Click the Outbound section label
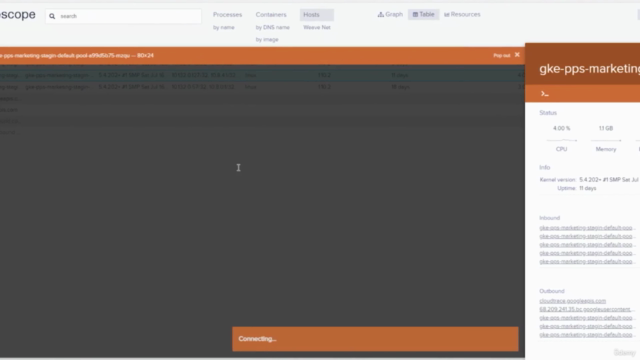This screenshot has width=640, height=360. (x=551, y=291)
